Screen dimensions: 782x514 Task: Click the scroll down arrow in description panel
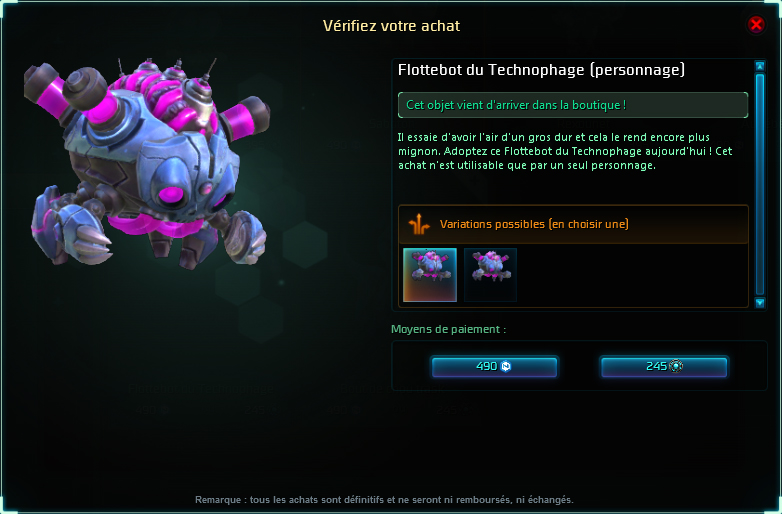point(760,303)
